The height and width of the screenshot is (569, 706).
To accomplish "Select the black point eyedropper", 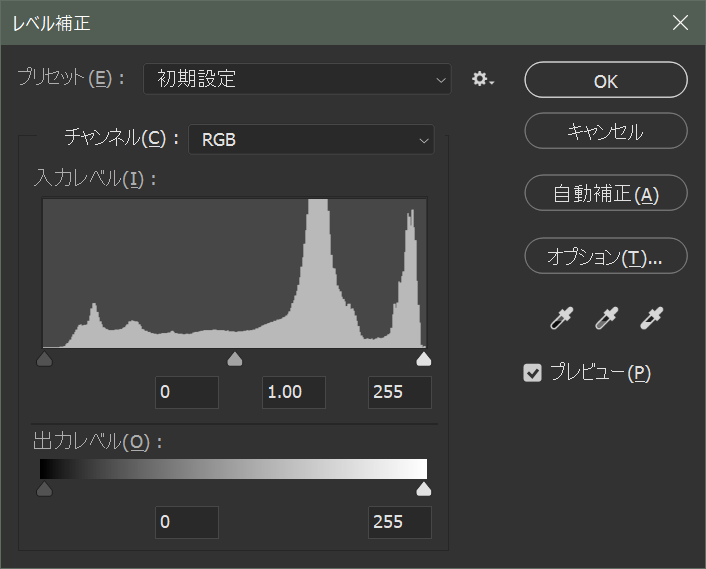I will tap(561, 318).
